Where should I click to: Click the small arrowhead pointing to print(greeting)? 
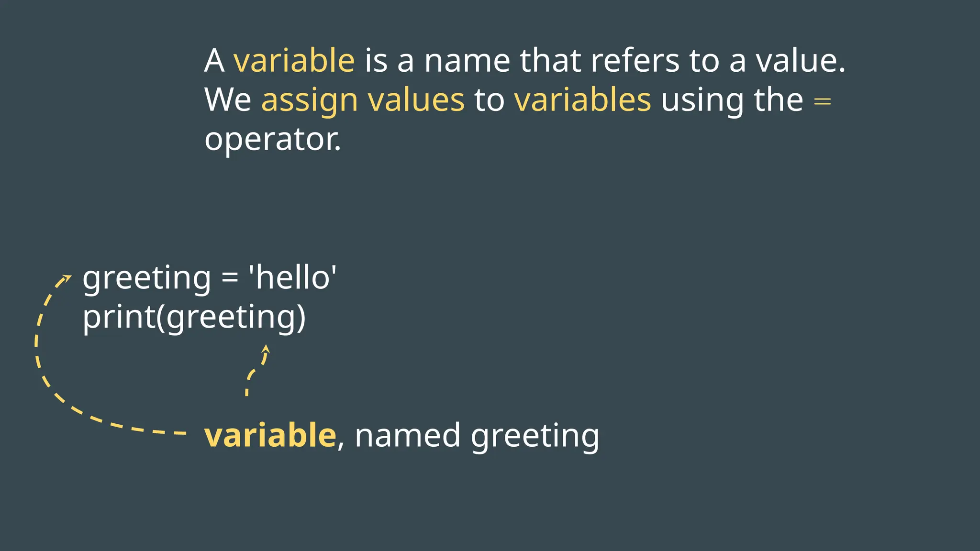pos(266,349)
